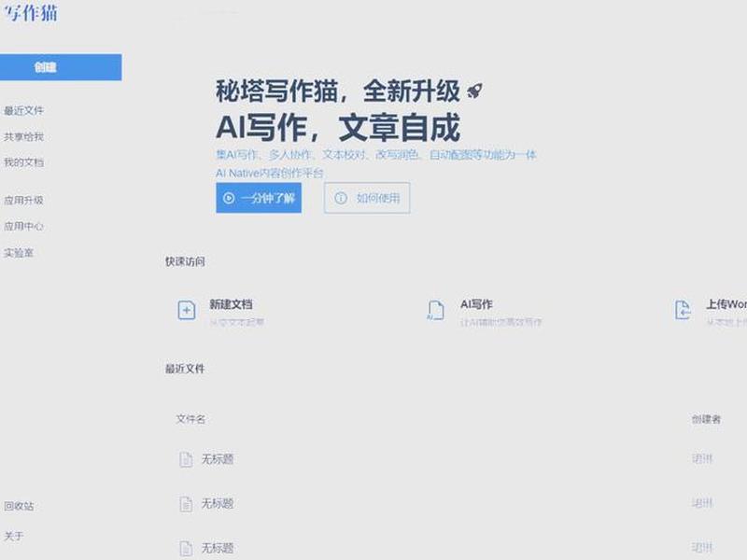Click the third 无标题 file icon
The height and width of the screenshot is (560, 747).
(x=186, y=548)
